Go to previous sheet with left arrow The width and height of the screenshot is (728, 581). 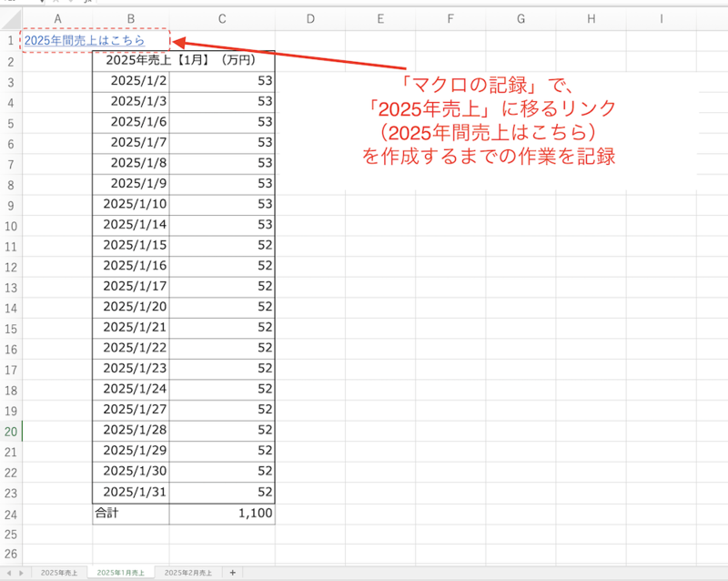[x=9, y=573]
